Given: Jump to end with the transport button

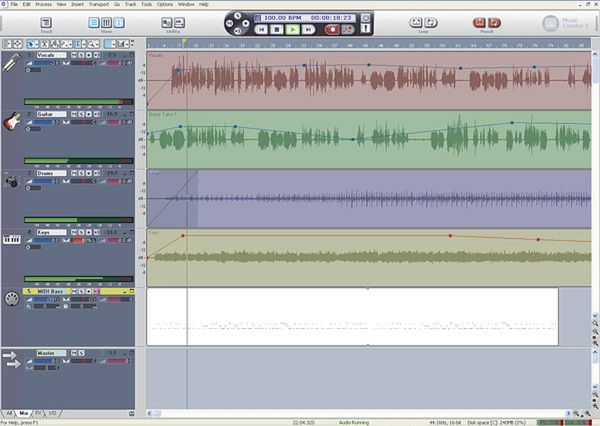Looking at the screenshot, I should click(308, 29).
